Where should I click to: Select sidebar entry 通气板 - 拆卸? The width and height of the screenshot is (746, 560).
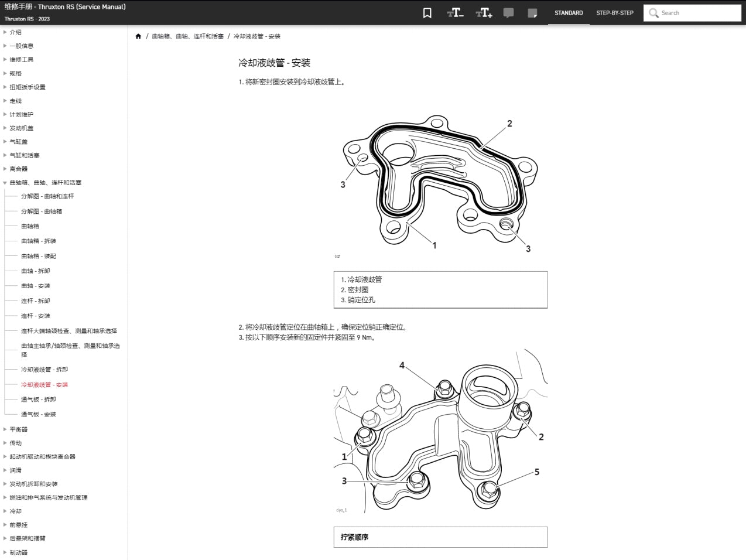(37, 399)
